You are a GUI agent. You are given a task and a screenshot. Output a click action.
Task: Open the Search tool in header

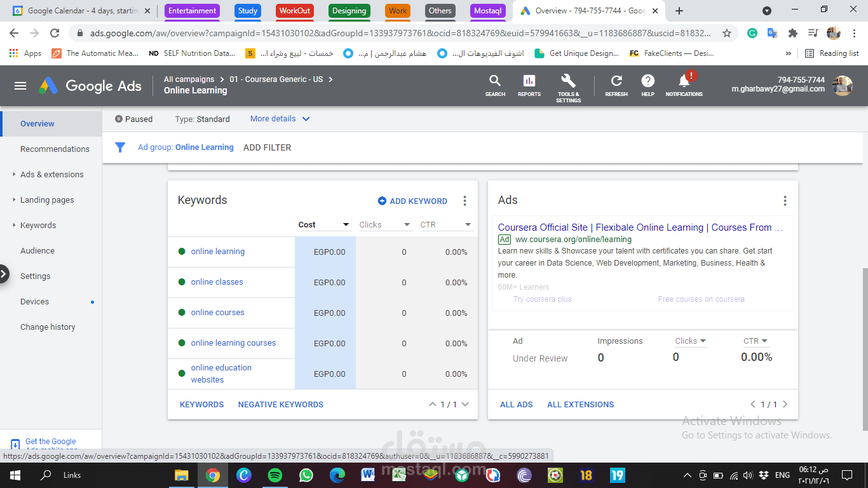495,85
